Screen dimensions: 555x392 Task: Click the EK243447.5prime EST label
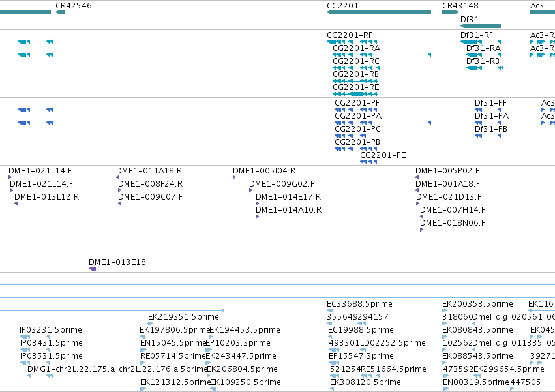pyautogui.click(x=241, y=356)
